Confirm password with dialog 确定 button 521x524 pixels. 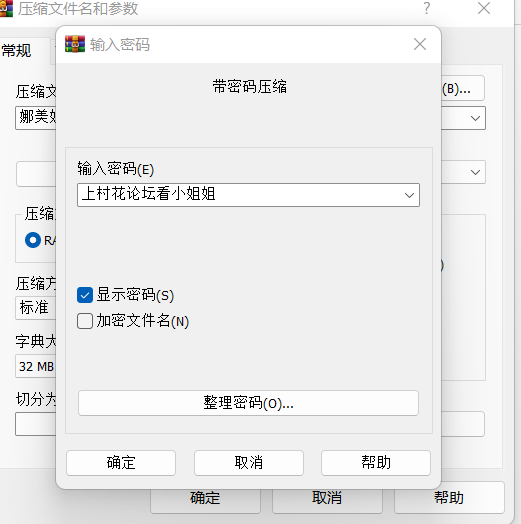coord(121,463)
